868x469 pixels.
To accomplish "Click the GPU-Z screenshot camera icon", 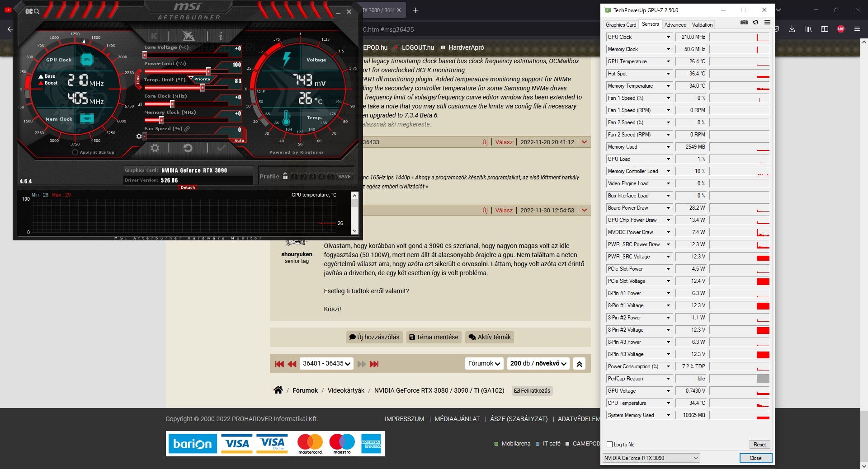I will (744, 22).
